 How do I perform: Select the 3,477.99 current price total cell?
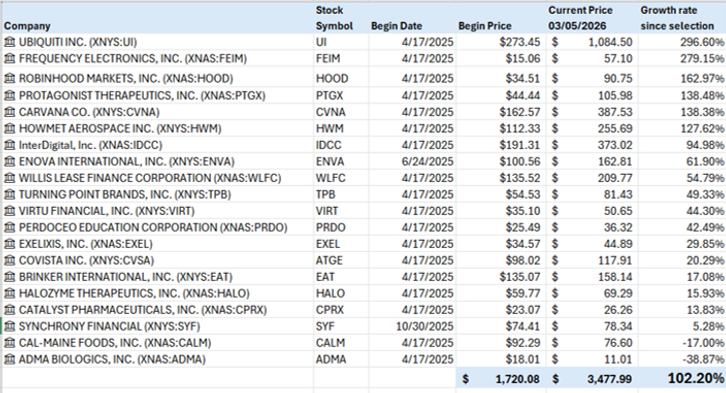click(592, 379)
